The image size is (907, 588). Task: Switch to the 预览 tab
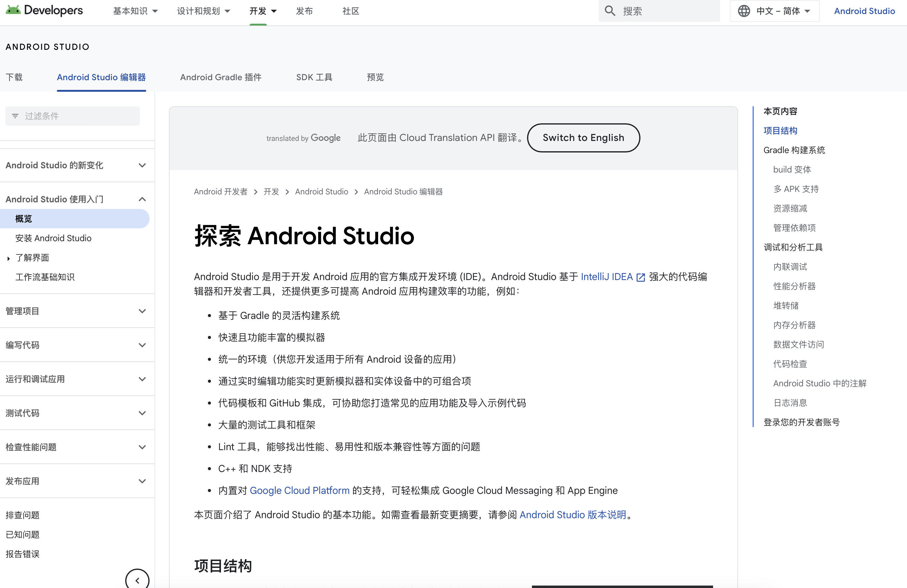[375, 77]
